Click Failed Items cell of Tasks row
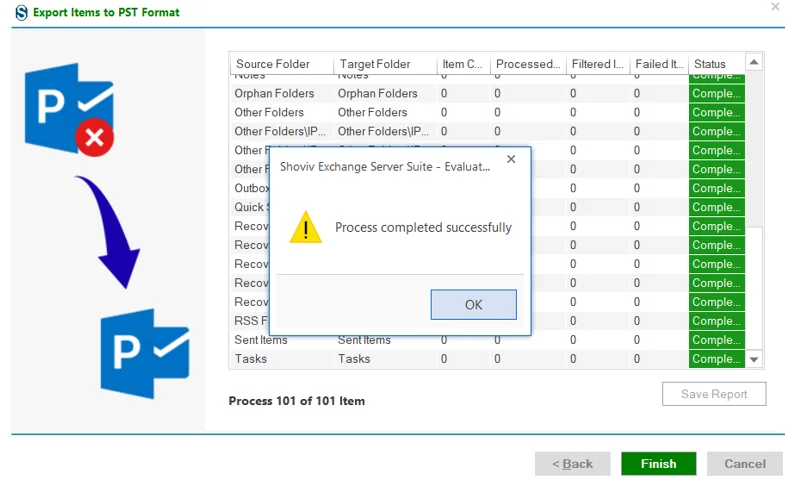 coord(659,359)
